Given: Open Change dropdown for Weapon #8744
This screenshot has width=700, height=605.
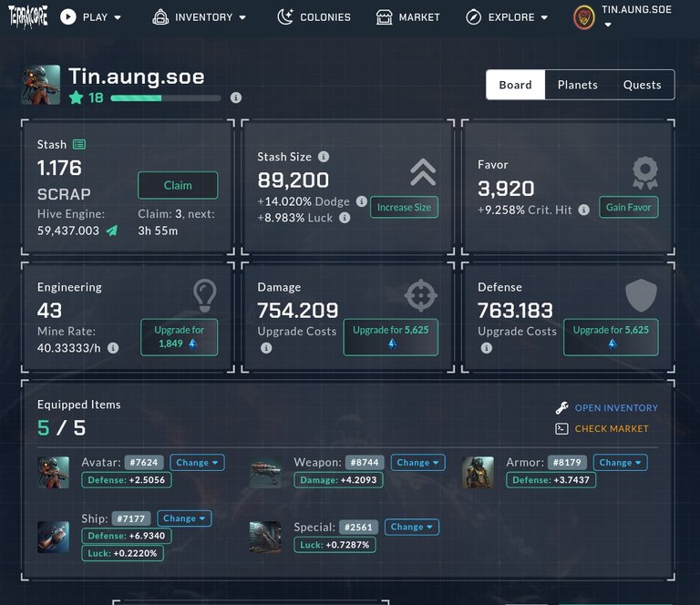Looking at the screenshot, I should coord(417,462).
